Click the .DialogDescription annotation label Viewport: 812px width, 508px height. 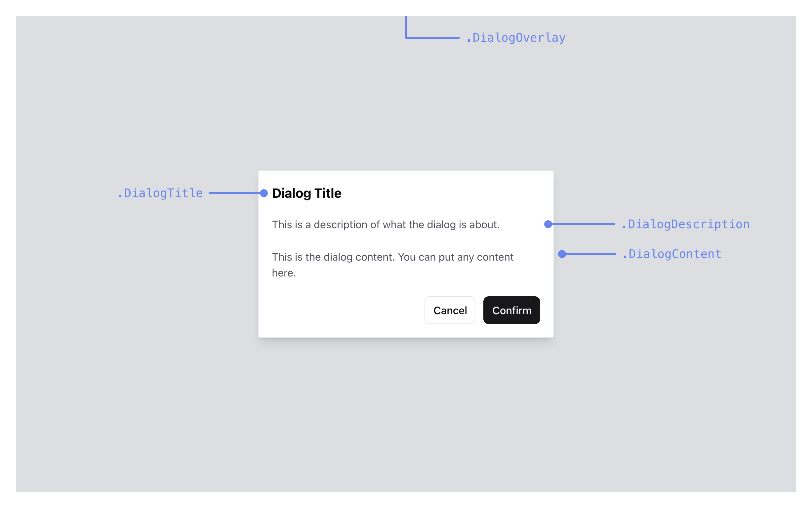click(685, 224)
